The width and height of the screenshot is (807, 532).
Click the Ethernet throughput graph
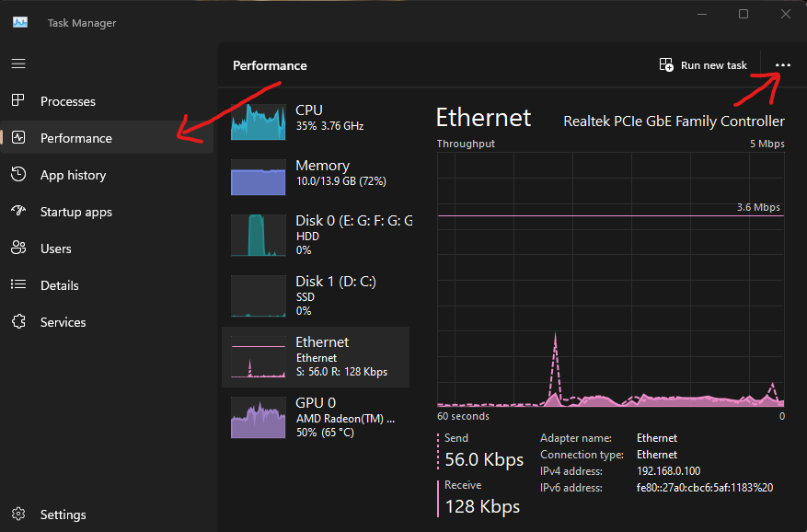(x=610, y=276)
